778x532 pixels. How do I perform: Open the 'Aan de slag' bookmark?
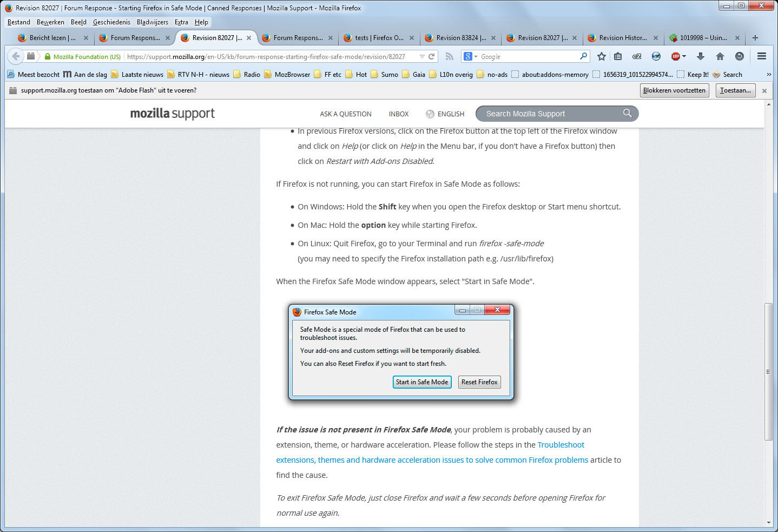tap(85, 75)
